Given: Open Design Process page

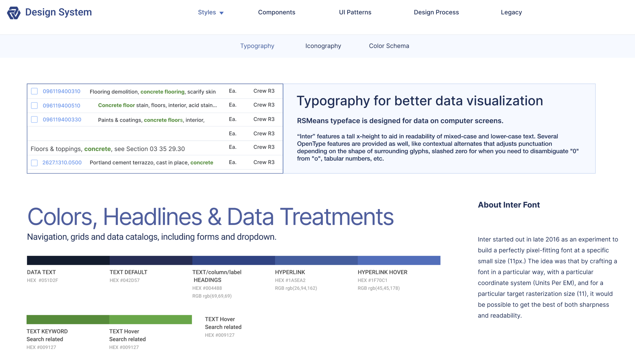Looking at the screenshot, I should click(x=436, y=12).
